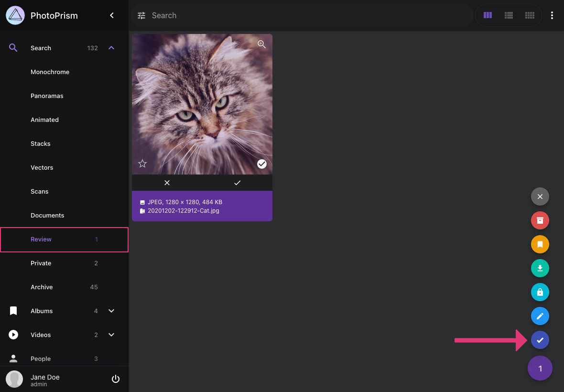Favorite the cat photo via star icon
Image resolution: width=564 pixels, height=392 pixels.
pyautogui.click(x=142, y=163)
